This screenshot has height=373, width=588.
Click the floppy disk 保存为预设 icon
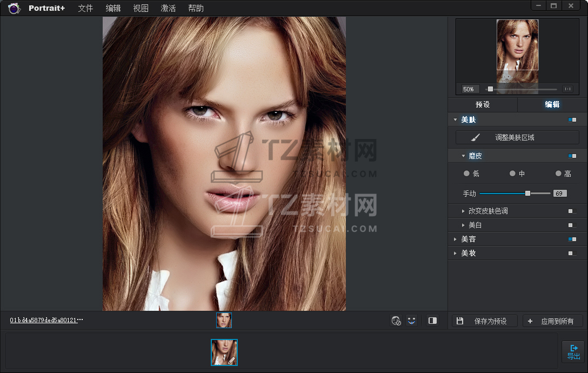460,321
